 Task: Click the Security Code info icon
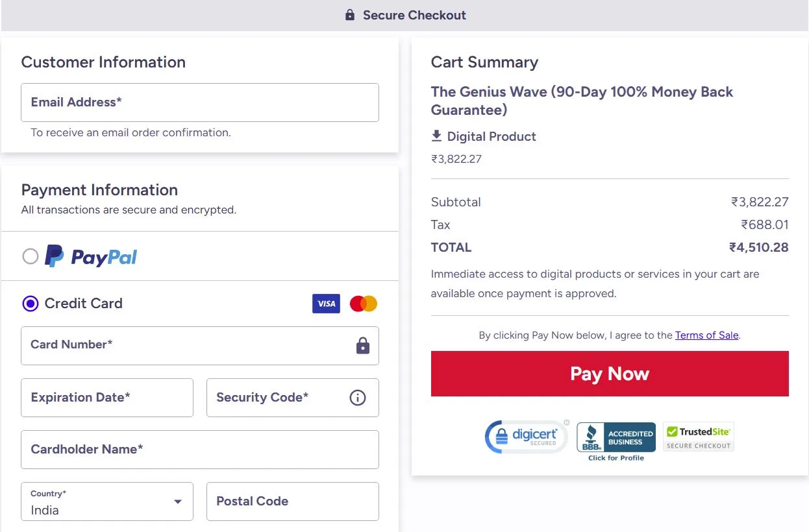tap(358, 398)
